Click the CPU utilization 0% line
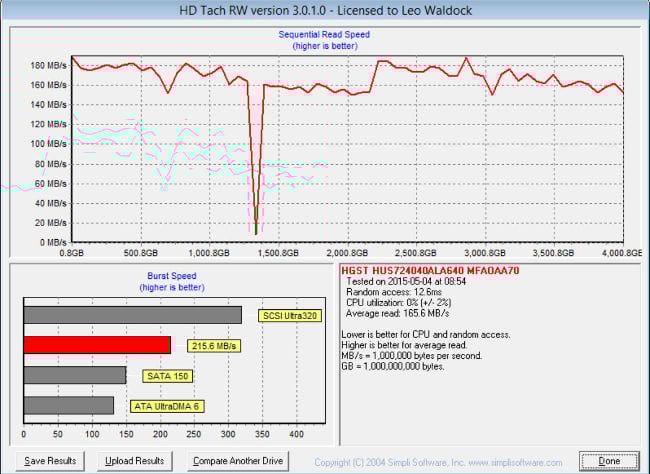 (398, 303)
